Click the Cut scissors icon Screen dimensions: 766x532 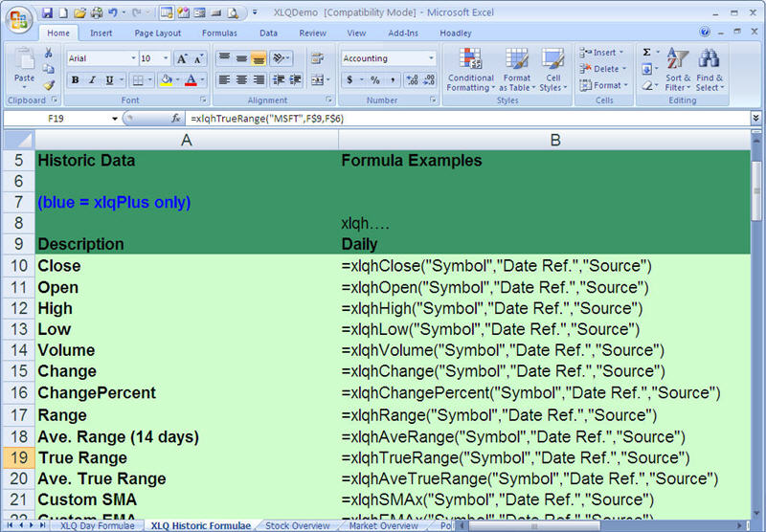[x=49, y=53]
